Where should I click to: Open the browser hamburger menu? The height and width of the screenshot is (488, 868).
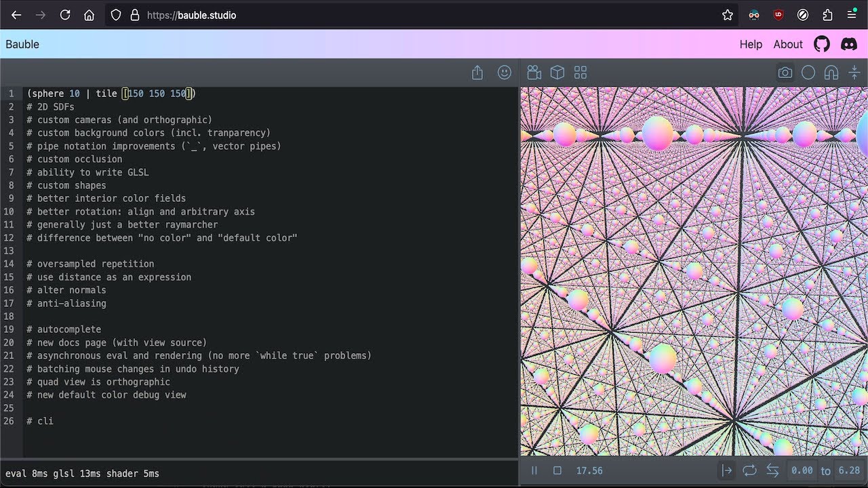pos(852,15)
